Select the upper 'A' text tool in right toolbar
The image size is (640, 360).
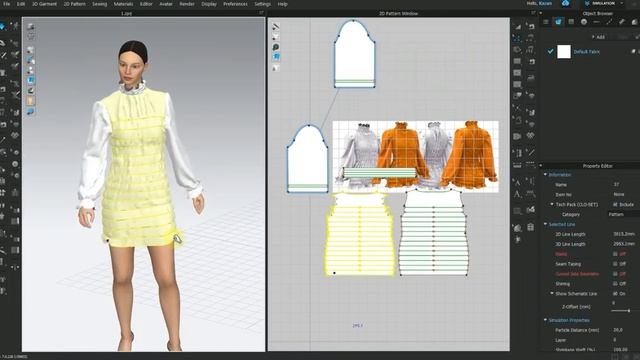[x=517, y=182]
